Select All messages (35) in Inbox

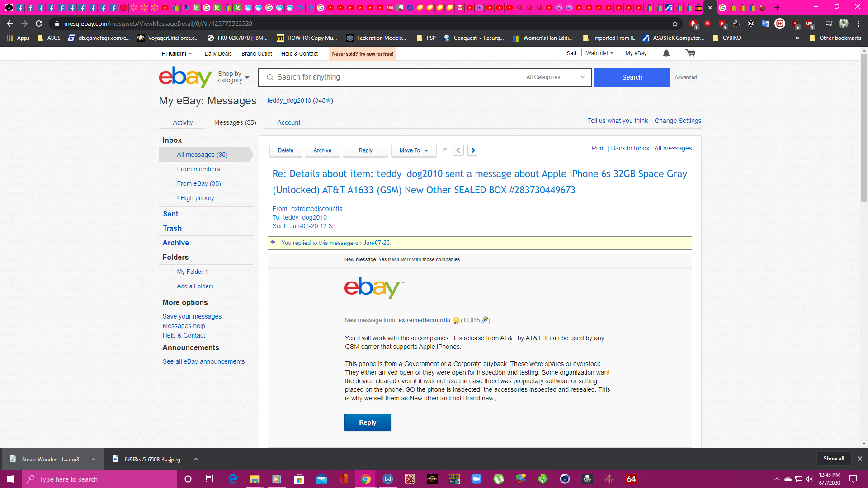tap(203, 155)
